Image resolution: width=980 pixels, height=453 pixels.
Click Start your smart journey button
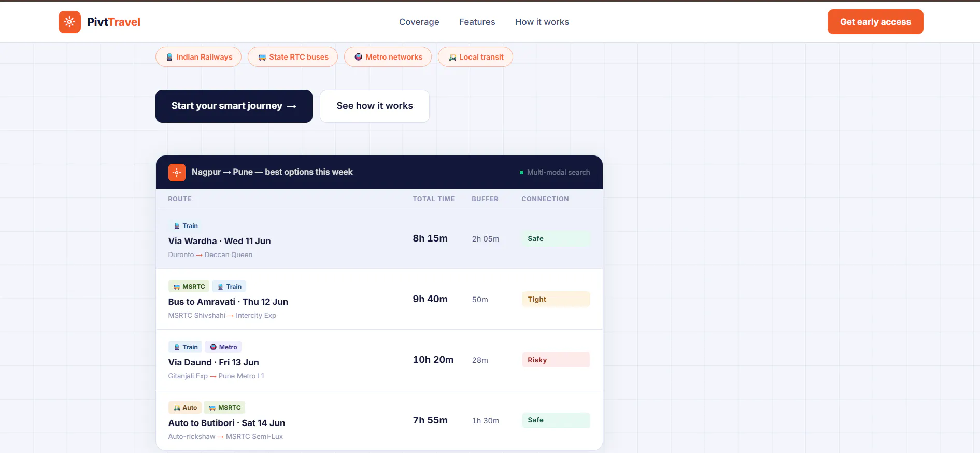(x=234, y=106)
